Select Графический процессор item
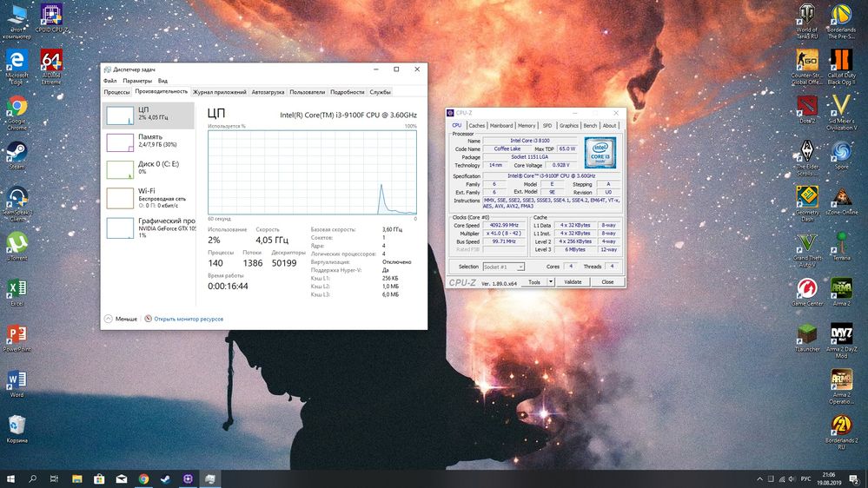 point(149,228)
